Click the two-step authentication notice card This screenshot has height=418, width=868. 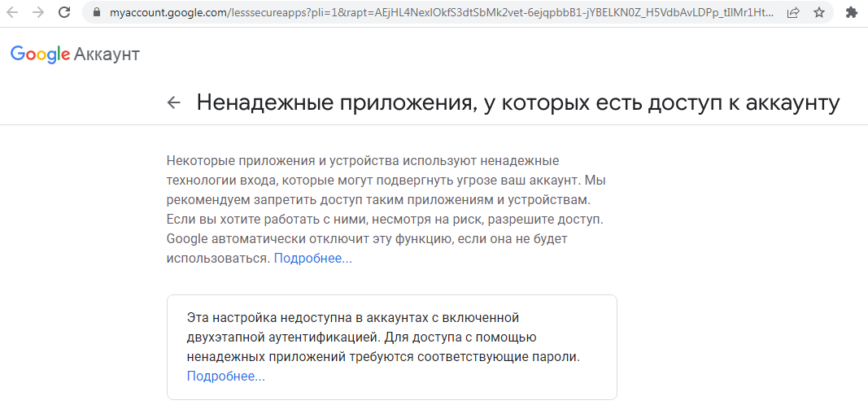(392, 347)
